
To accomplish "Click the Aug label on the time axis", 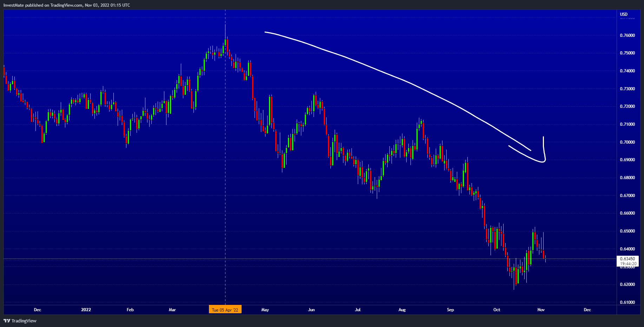I will [x=402, y=310].
